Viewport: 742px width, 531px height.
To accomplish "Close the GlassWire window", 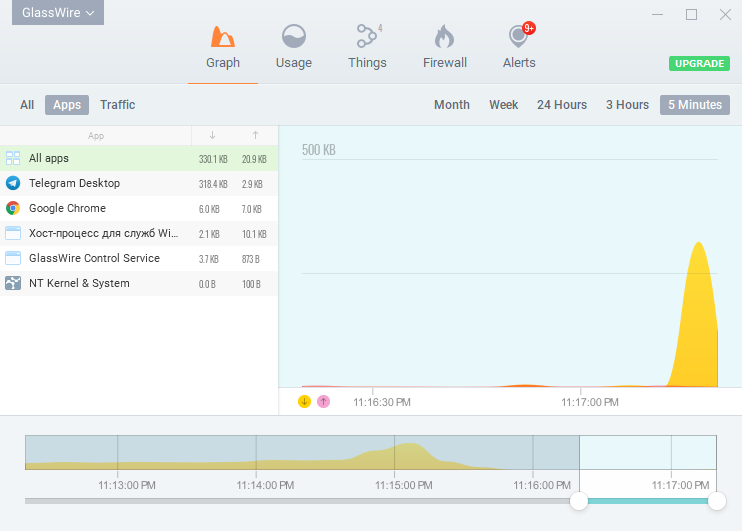I will [x=725, y=15].
